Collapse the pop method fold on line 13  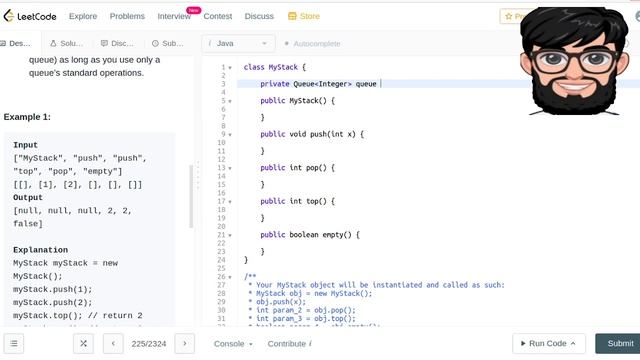(x=230, y=168)
